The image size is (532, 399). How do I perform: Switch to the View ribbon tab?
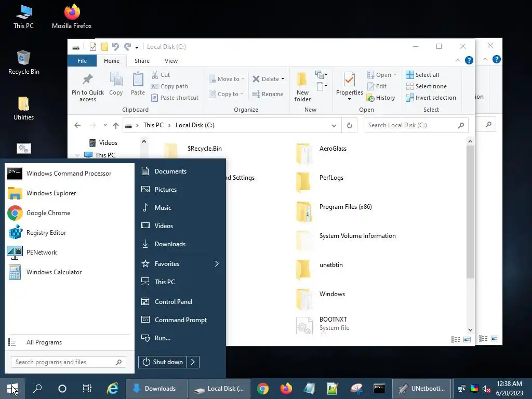click(x=171, y=61)
